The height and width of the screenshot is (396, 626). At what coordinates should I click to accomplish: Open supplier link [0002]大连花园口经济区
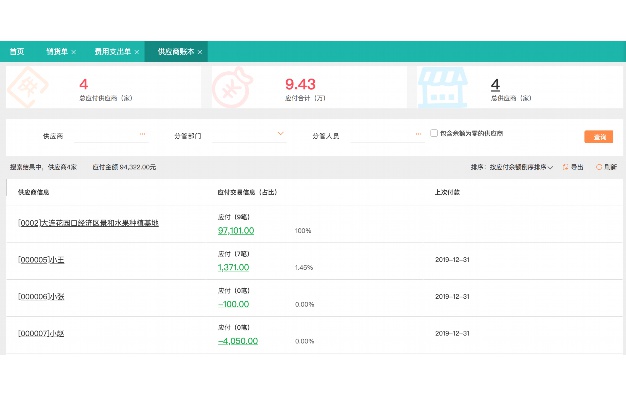coord(88,223)
